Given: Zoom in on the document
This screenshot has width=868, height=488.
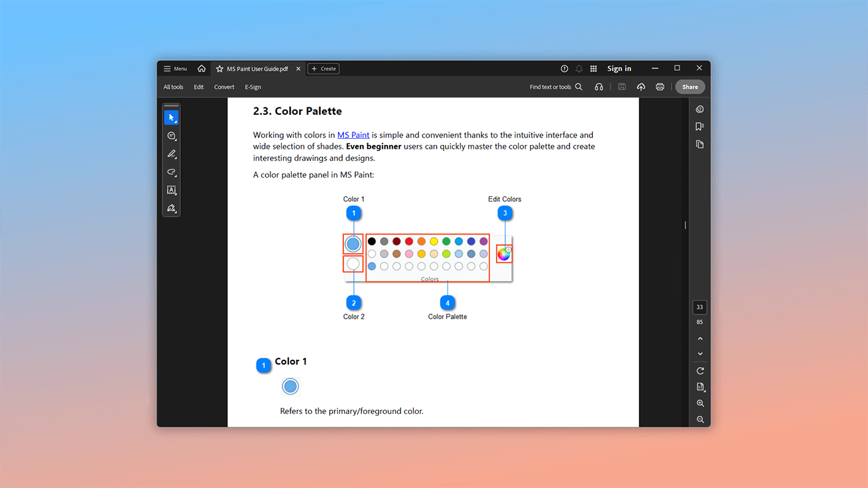Looking at the screenshot, I should click(x=700, y=403).
